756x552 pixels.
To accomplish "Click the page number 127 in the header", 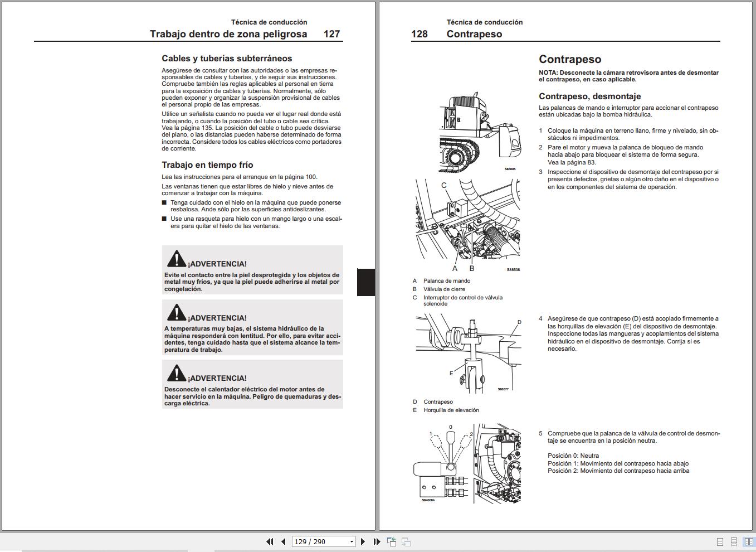I will coord(332,34).
